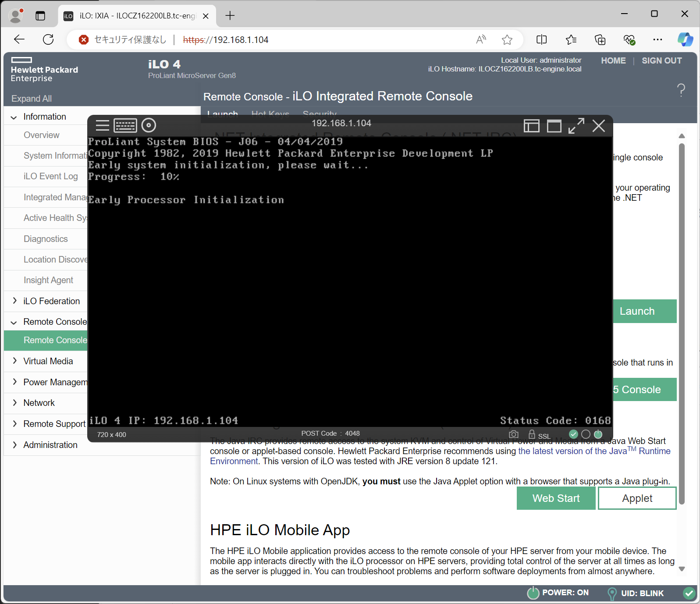The height and width of the screenshot is (604, 700).
Task: Click the green health status check in footer
Action: point(689,593)
